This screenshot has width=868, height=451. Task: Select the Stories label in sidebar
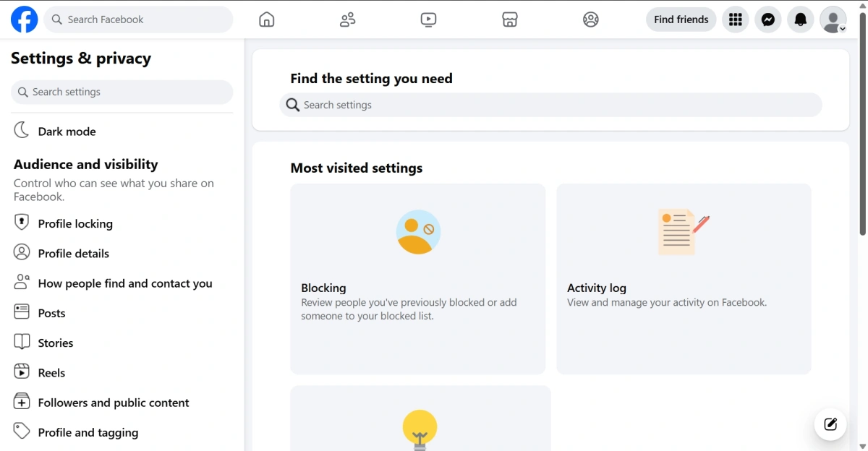point(56,343)
